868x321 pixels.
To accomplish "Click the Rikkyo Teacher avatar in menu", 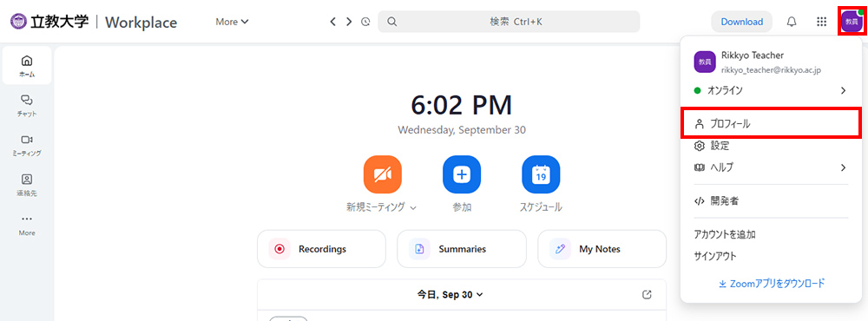I will coord(705,62).
